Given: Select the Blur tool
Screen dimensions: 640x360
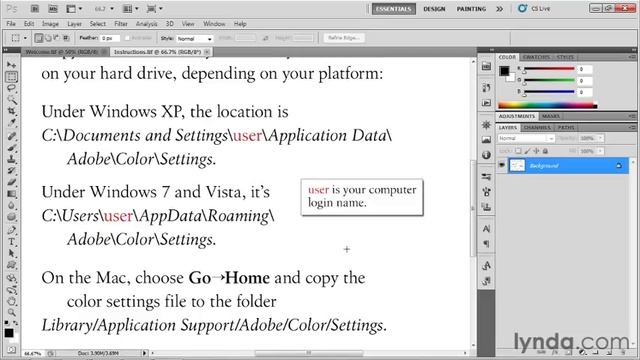Looking at the screenshot, I should (11, 205).
